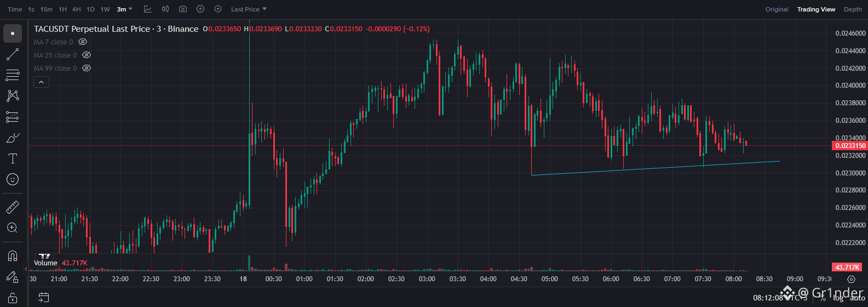Image resolution: width=868 pixels, height=307 pixels.
Task: Show the MA 25 indicator
Action: pyautogui.click(x=87, y=55)
